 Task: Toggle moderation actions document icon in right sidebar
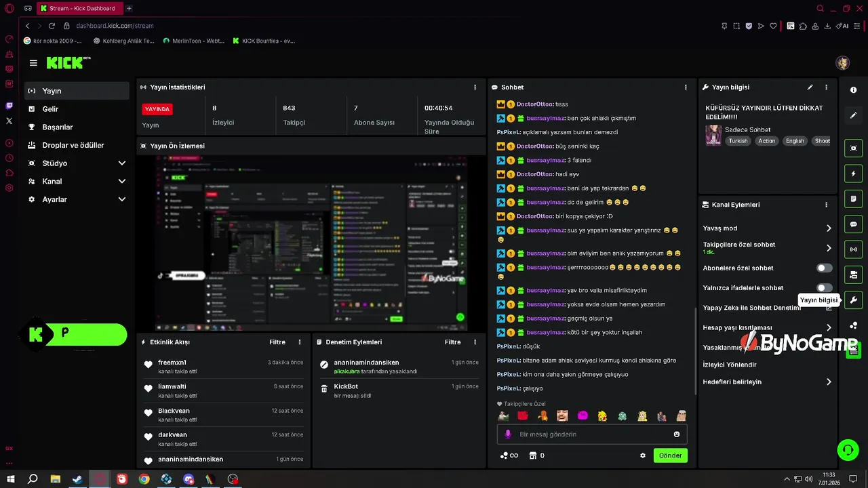[853, 199]
